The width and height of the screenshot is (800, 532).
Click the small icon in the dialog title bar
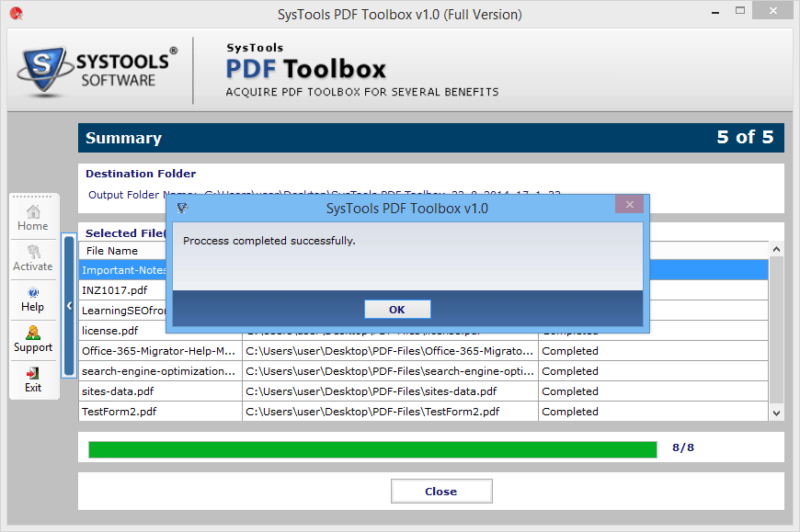point(182,208)
